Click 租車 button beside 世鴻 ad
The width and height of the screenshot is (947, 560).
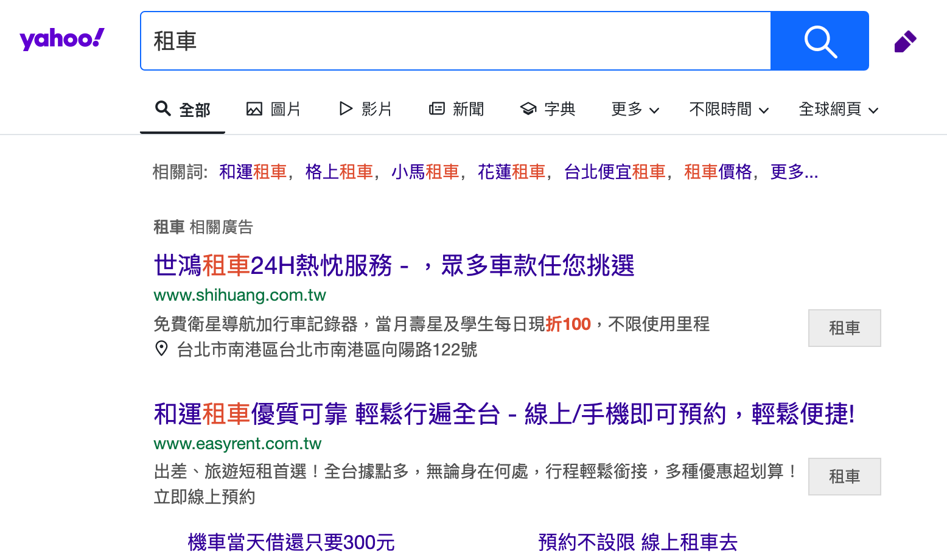point(845,328)
